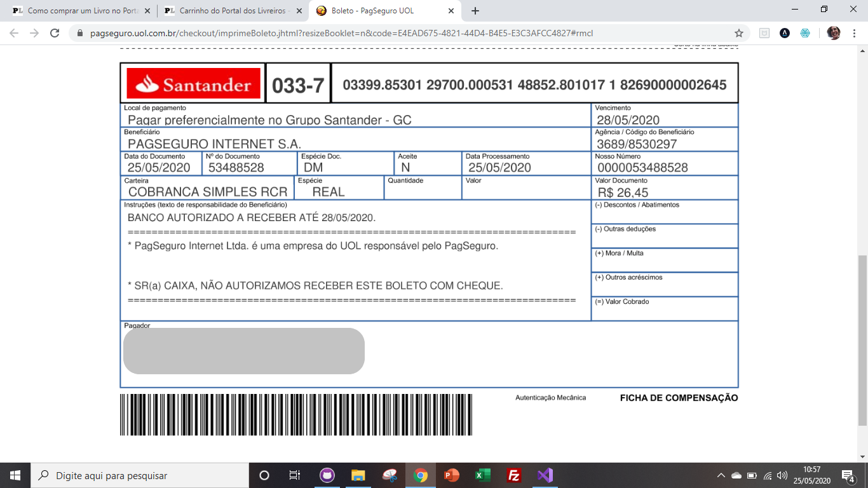Open Excel from taskbar
Image resolution: width=868 pixels, height=488 pixels.
pyautogui.click(x=482, y=475)
